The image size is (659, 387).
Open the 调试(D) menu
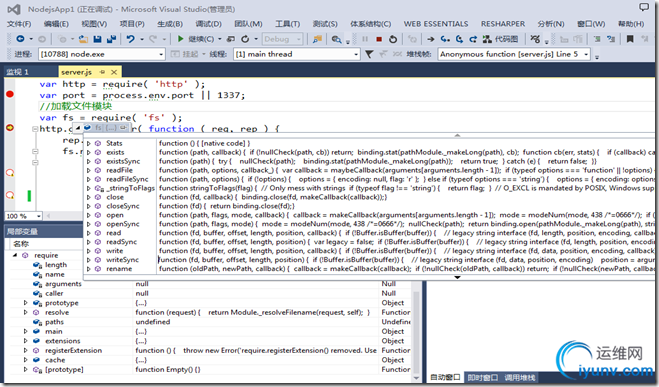click(208, 24)
